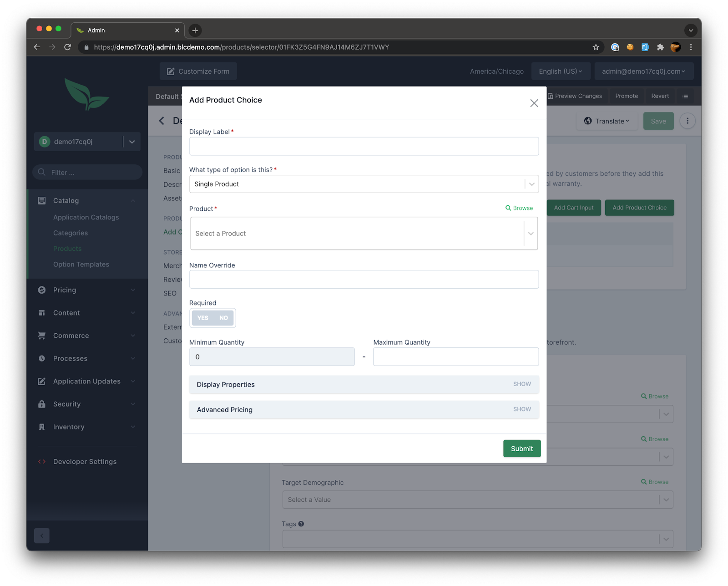Screen dimensions: 728x586
Task: Click the Broadleaf leaf logo
Action: point(86,94)
